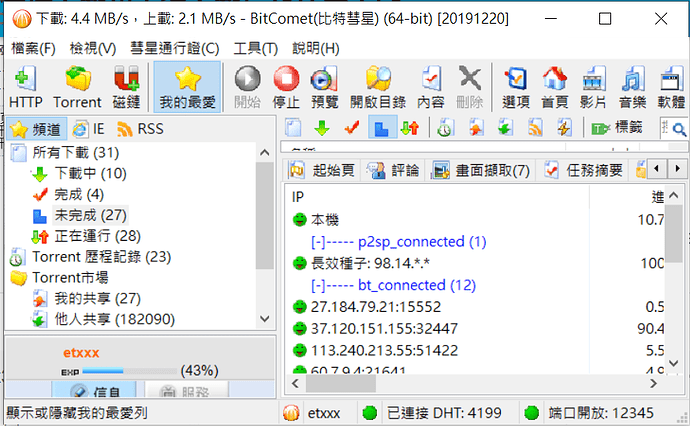Collapse the bt_connected (12) group

318,285
